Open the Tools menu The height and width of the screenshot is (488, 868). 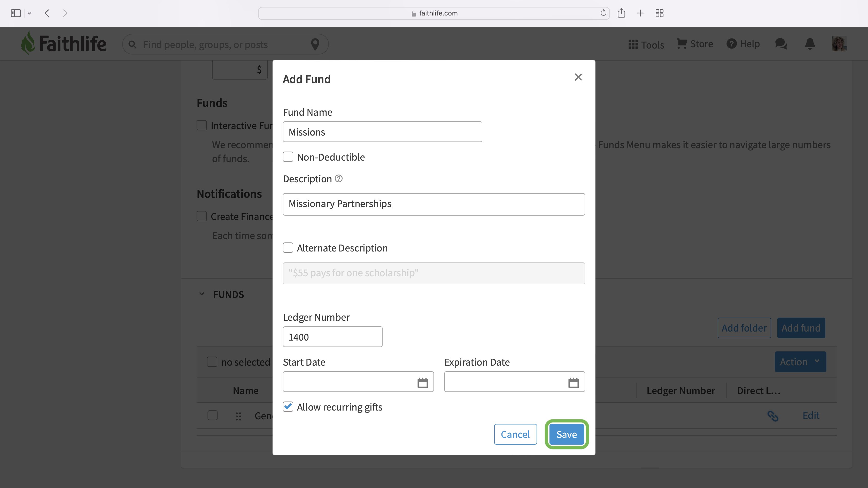point(646,44)
